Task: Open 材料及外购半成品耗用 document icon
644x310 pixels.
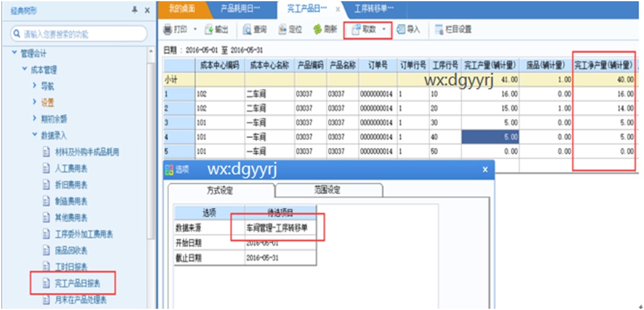Action: click(x=46, y=152)
